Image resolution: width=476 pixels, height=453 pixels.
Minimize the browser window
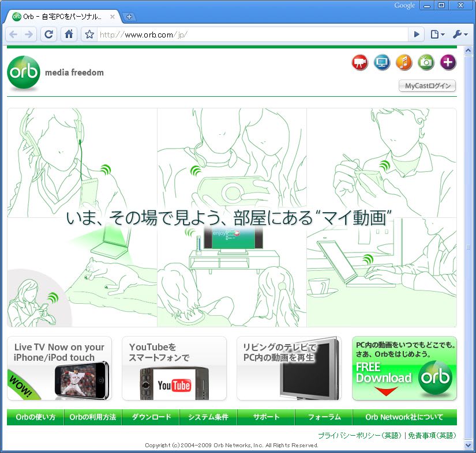click(427, 5)
